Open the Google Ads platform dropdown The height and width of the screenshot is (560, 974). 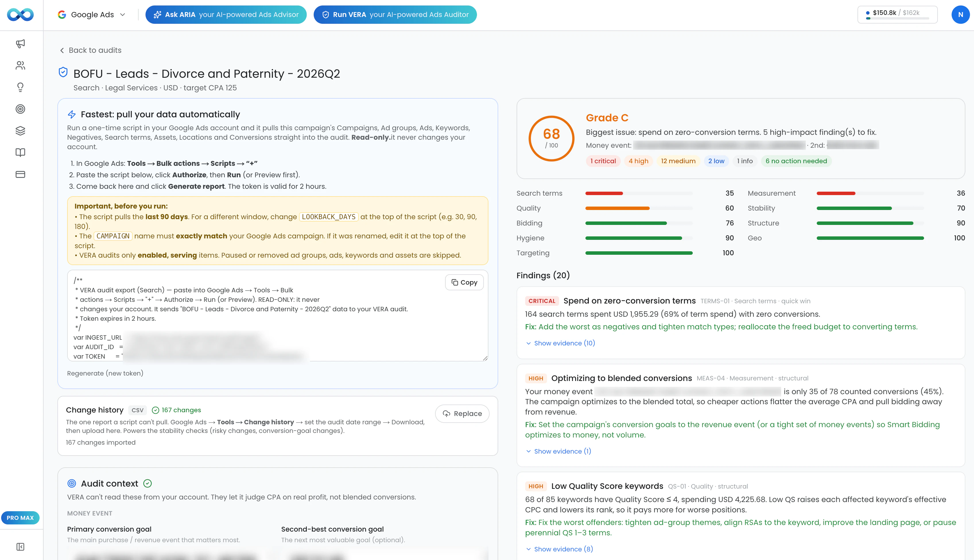tap(92, 15)
